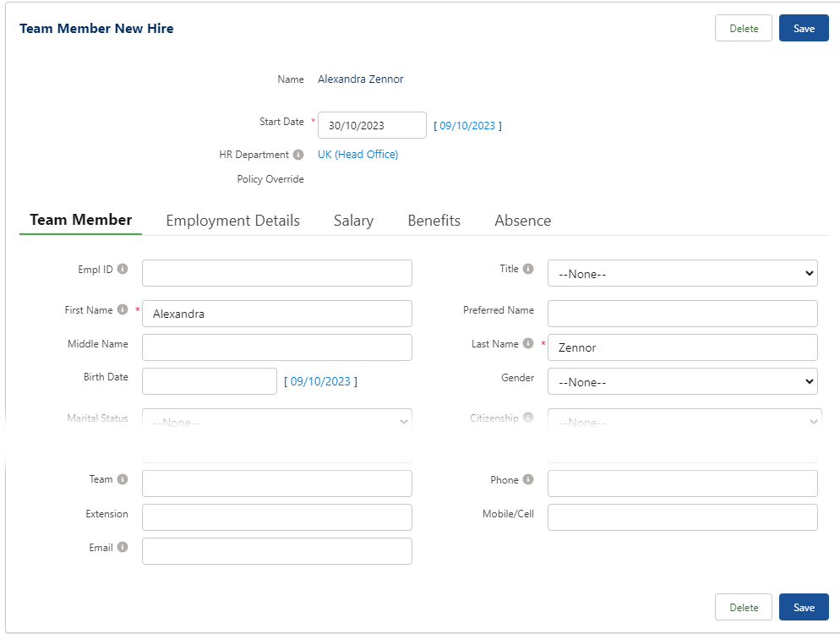Click the info icon next to Empl ID
This screenshot has height=634, width=840.
click(x=123, y=270)
